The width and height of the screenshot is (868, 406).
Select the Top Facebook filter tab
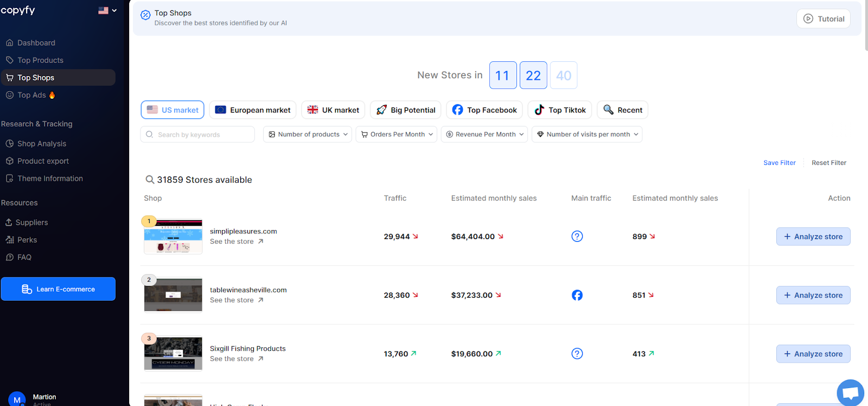pyautogui.click(x=484, y=110)
